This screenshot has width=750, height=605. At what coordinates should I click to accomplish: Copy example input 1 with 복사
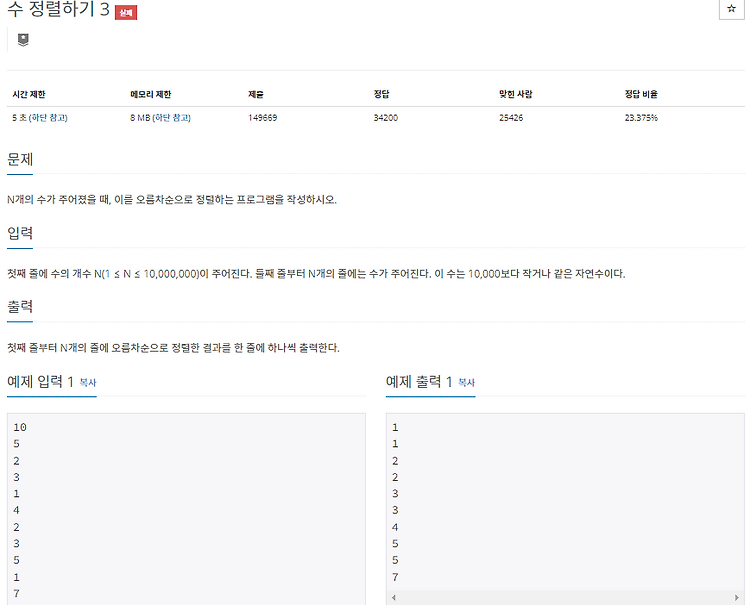point(88,383)
